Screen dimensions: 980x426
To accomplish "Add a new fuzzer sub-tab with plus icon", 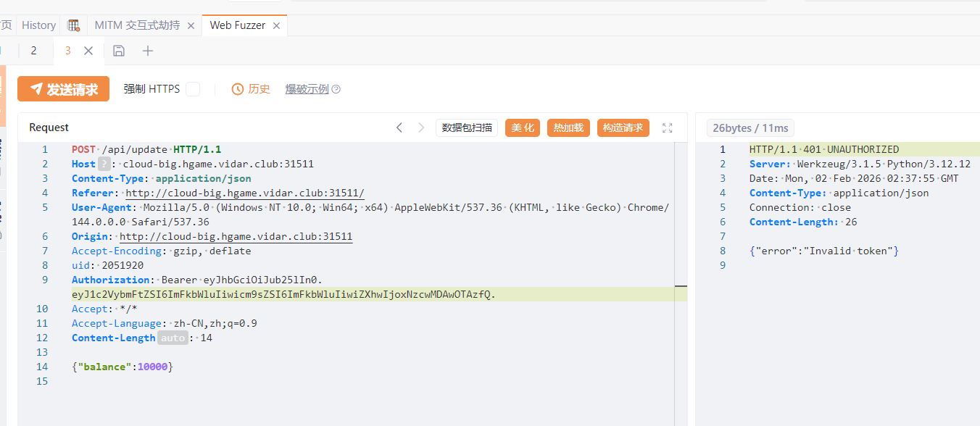I will (148, 51).
